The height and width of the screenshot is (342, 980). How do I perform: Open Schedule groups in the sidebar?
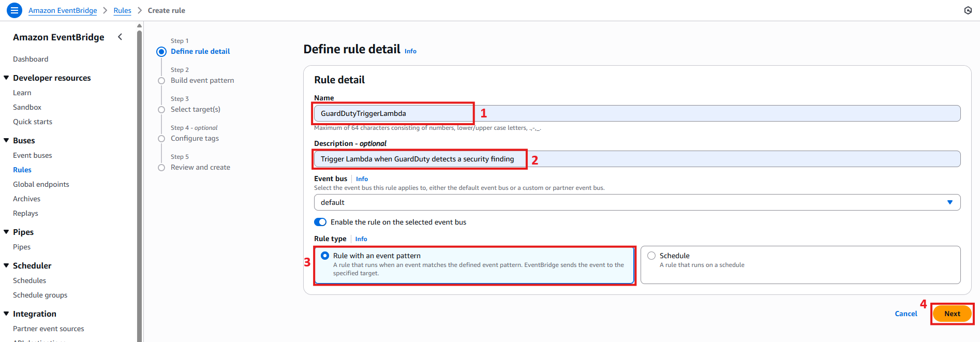(40, 295)
